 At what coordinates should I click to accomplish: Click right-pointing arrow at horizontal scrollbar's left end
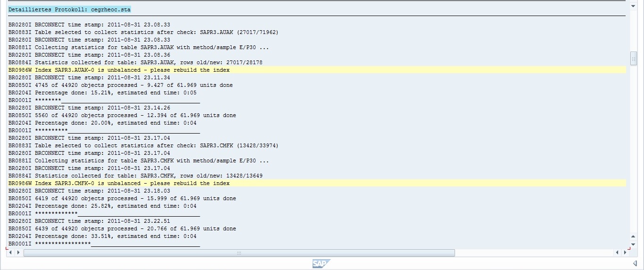(18, 253)
